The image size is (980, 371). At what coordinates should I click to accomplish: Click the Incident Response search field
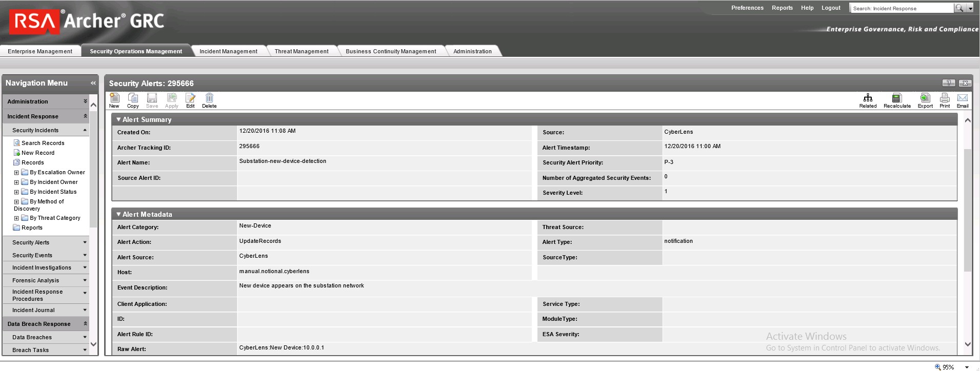pos(902,8)
